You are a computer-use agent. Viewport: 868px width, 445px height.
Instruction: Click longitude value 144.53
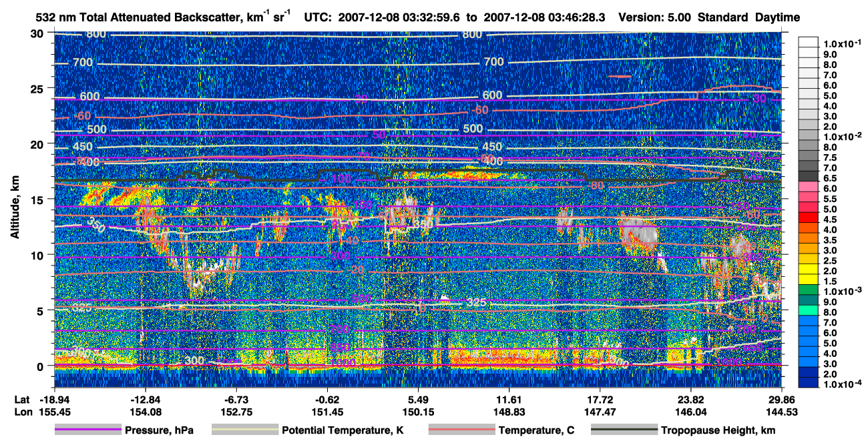[782, 412]
